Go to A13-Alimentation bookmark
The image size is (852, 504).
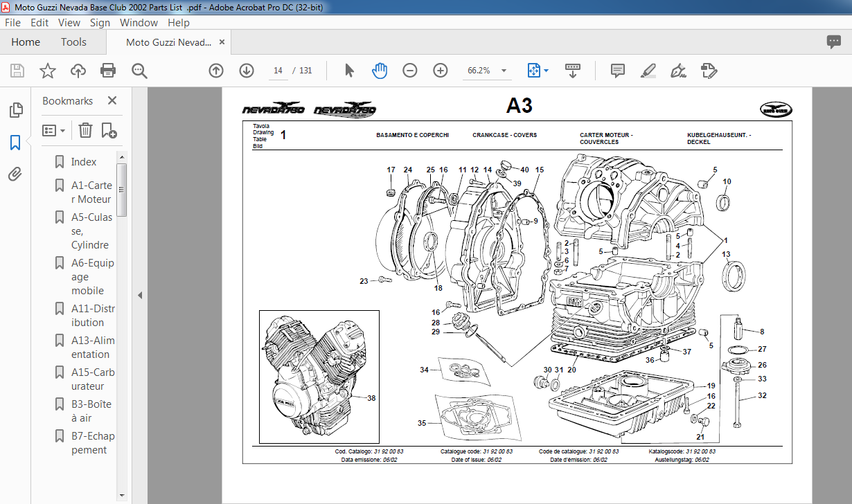pos(93,347)
